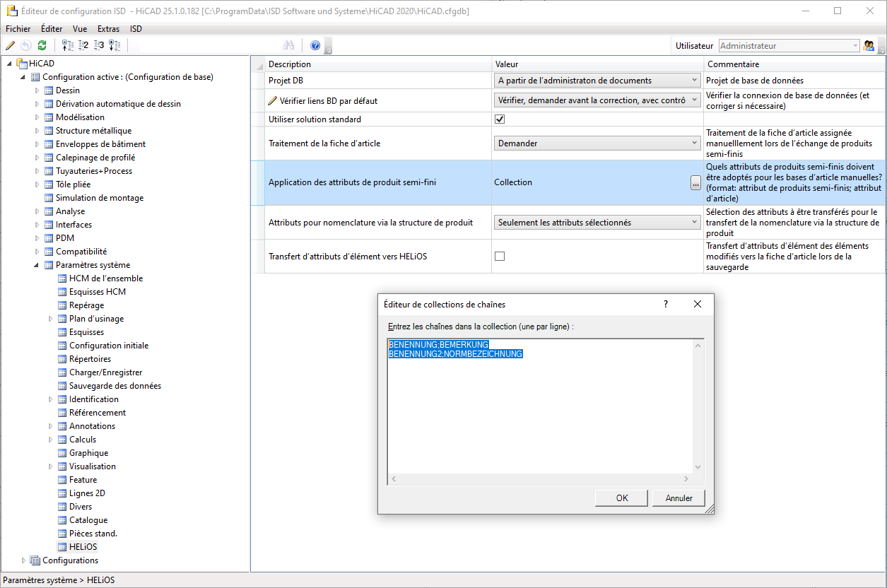Click the undo arrow toolbar icon
The width and height of the screenshot is (887, 588).
26,45
